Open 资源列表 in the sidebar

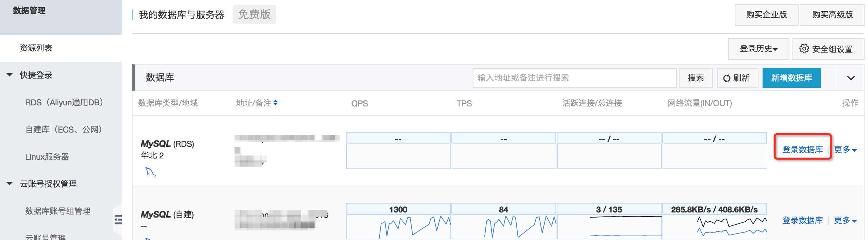point(36,48)
